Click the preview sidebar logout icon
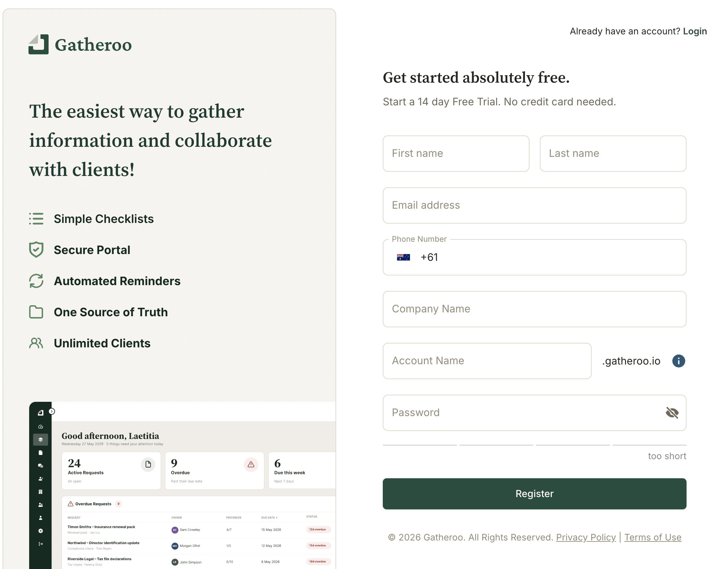This screenshot has height=569, width=728. pyautogui.click(x=41, y=544)
